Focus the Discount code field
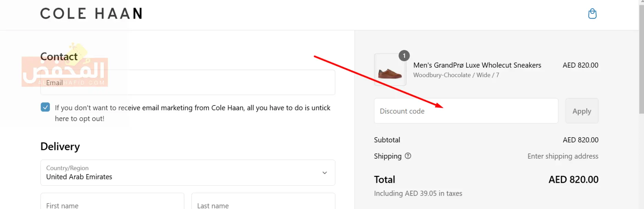The height and width of the screenshot is (209, 644). click(x=466, y=111)
